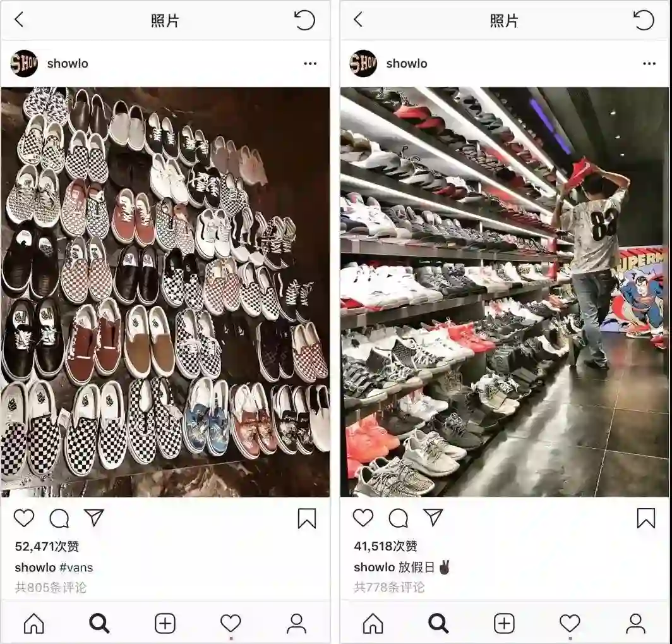The width and height of the screenshot is (672, 644).
Task: Share the 放假日 post via paper plane
Action: click(x=433, y=518)
